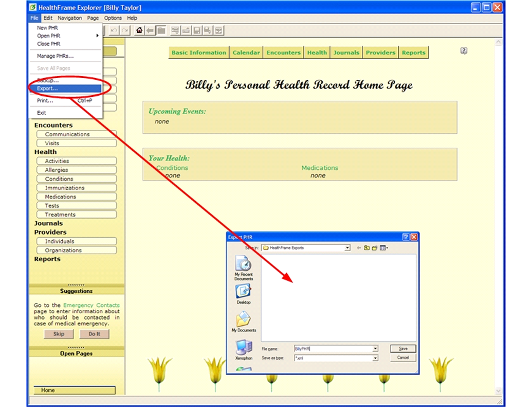Choose New PHR from File menu
Image resolution: width=532 pixels, height=407 pixels.
point(65,28)
